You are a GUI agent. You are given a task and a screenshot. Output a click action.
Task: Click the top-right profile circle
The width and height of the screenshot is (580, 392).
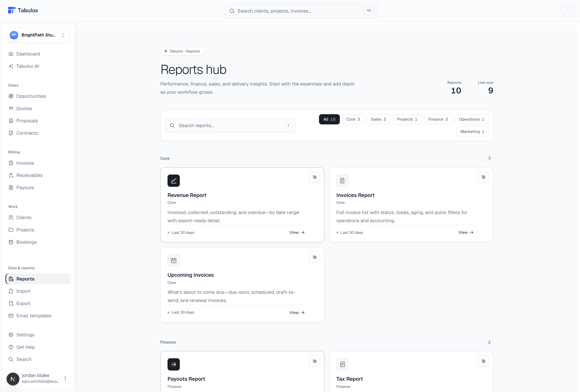tap(568, 10)
